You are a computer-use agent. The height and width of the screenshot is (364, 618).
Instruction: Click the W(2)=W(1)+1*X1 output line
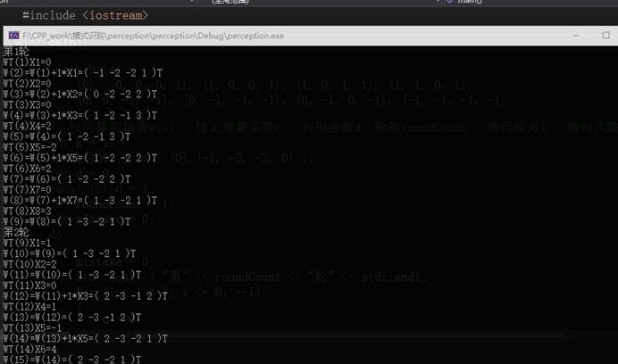(83, 73)
